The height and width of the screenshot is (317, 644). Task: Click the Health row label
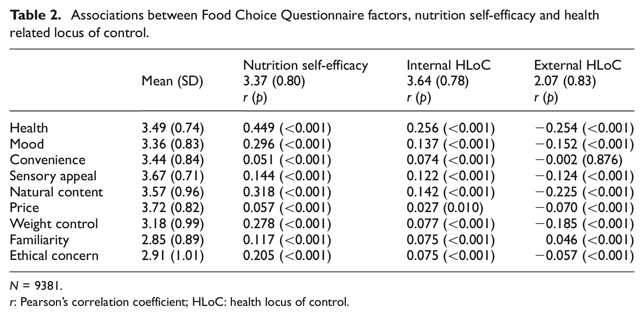29,128
